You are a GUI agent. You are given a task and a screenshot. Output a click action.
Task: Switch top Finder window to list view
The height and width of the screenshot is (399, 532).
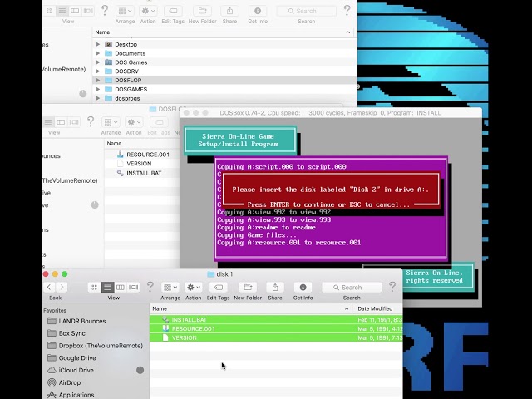coord(62,11)
